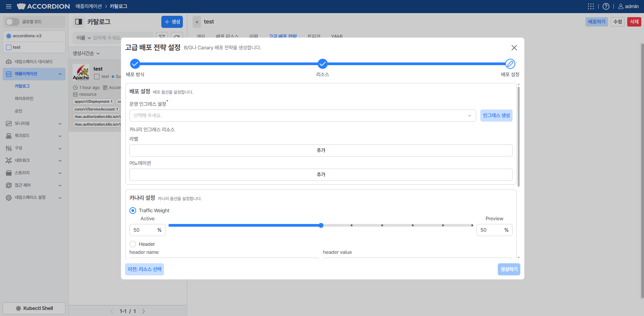This screenshot has height=316, width=644.
Task: Click the workload icon in sidebar
Action: click(x=9, y=136)
